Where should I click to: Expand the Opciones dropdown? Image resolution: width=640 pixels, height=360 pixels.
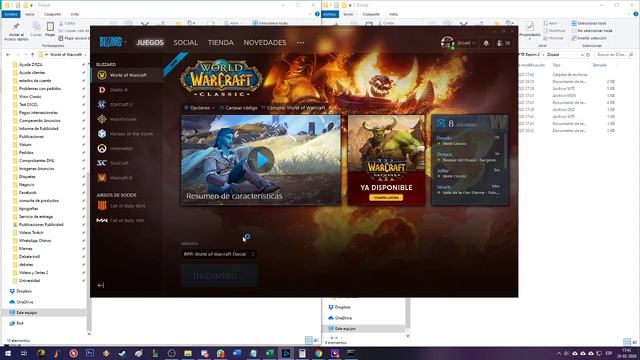(199, 108)
